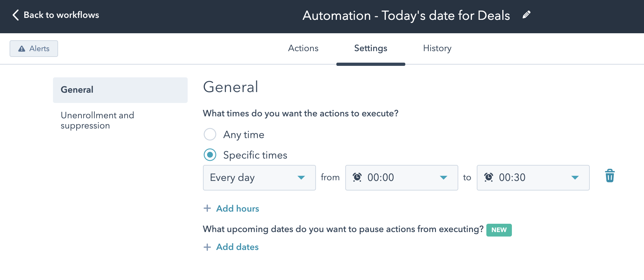Click the plus icon beside Add dates
The height and width of the screenshot is (280, 644).
pyautogui.click(x=207, y=247)
